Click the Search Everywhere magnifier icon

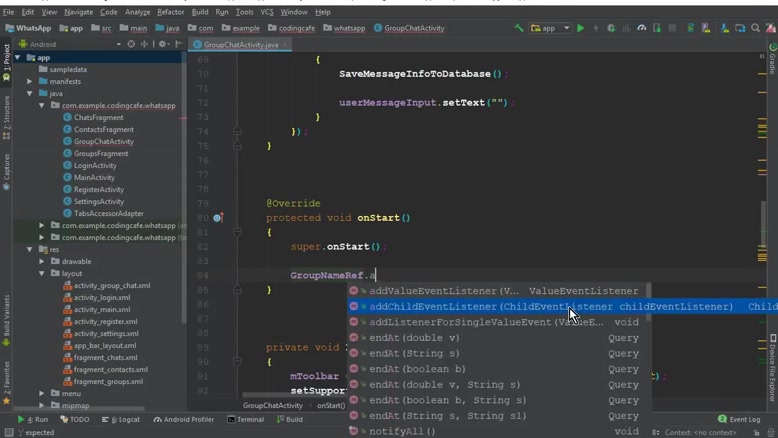pos(756,28)
